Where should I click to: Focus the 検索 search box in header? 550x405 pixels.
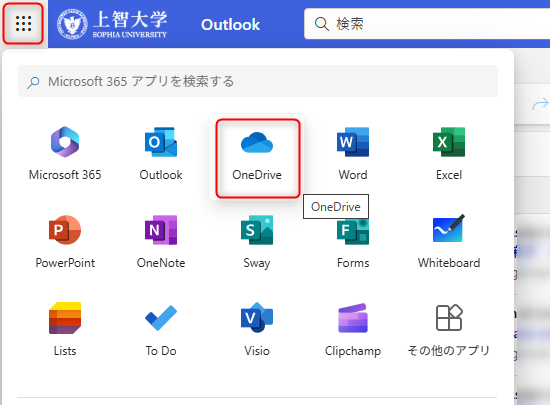pyautogui.click(x=427, y=24)
